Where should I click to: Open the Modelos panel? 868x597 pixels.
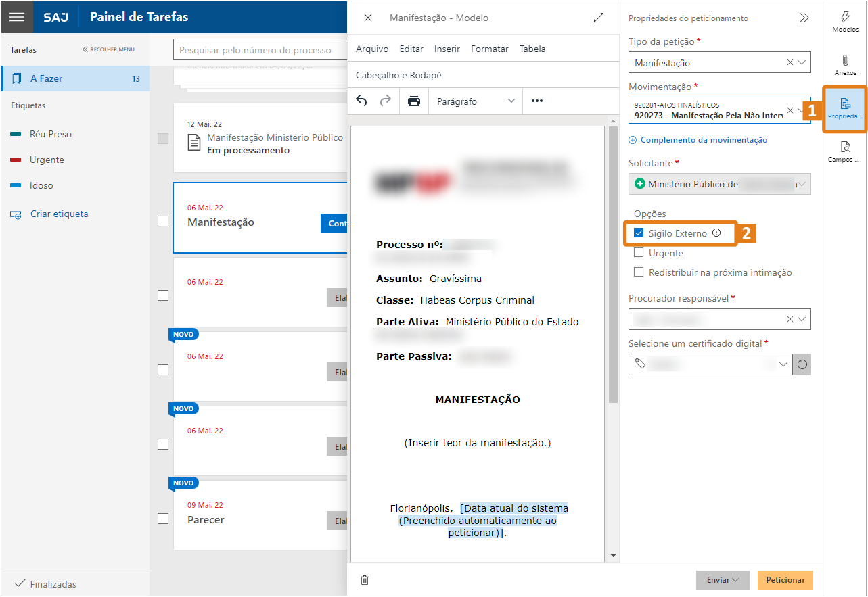point(845,22)
